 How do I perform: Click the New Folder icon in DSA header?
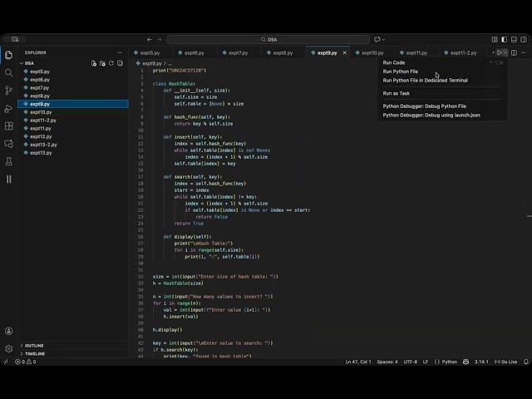point(102,63)
